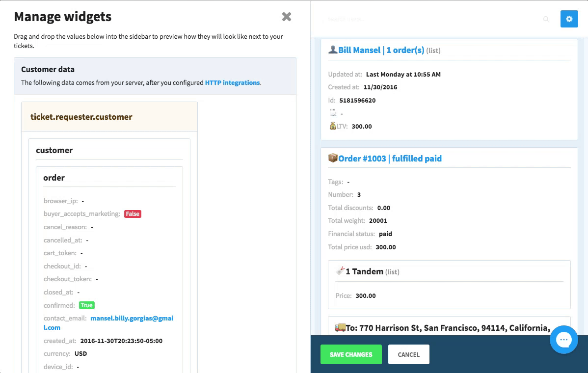Click the To: 770 Harrison St address
588x373 pixels.
click(448, 328)
